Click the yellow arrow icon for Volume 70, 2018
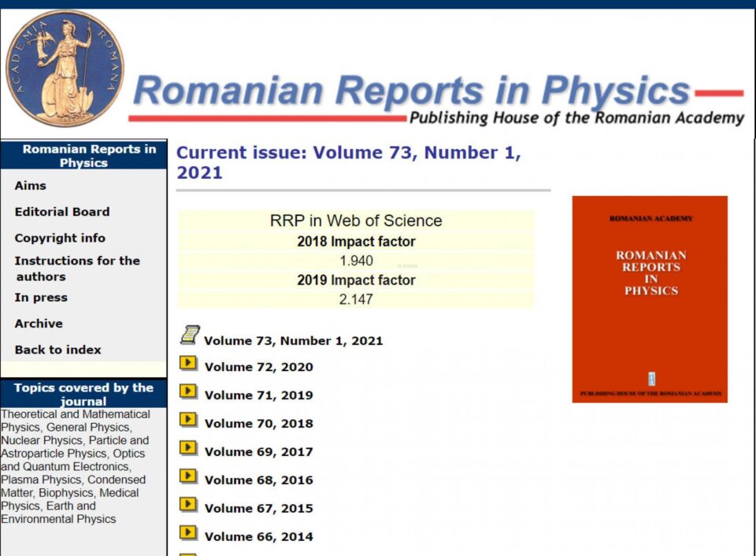 pos(188,420)
